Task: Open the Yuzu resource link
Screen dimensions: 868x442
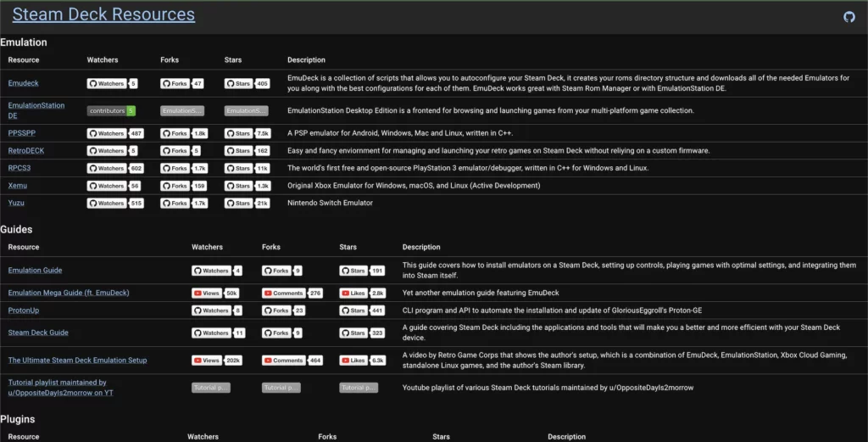Action: (x=16, y=203)
